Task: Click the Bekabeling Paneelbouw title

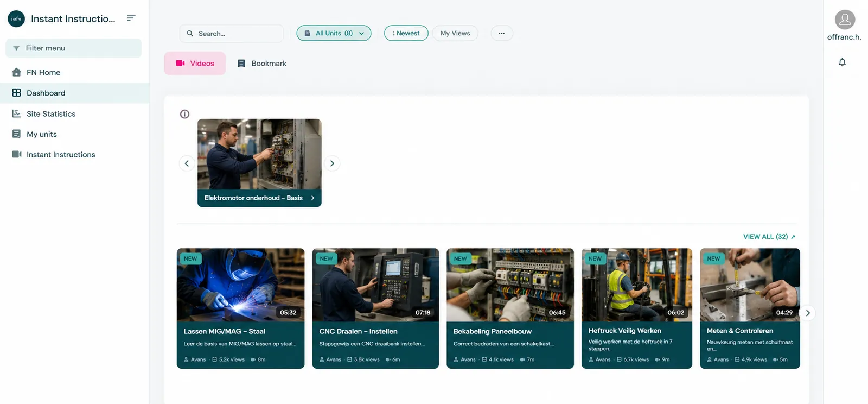Action: (x=493, y=331)
